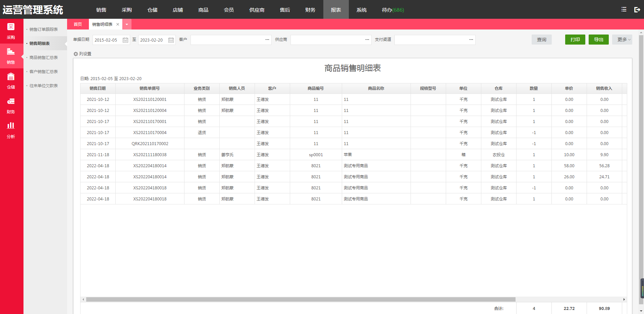The height and width of the screenshot is (314, 644).
Task: Open the 会员 top menu
Action: [229, 10]
